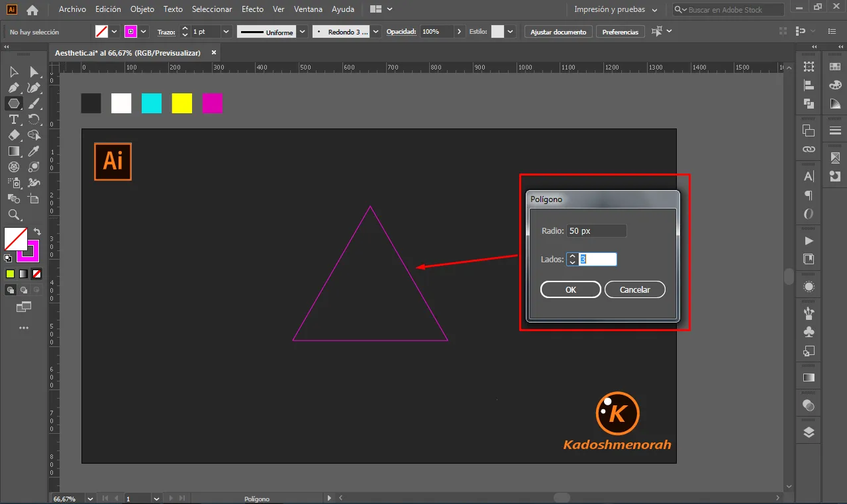847x504 pixels.
Task: Swap the fill and stroke colors
Action: 37,232
